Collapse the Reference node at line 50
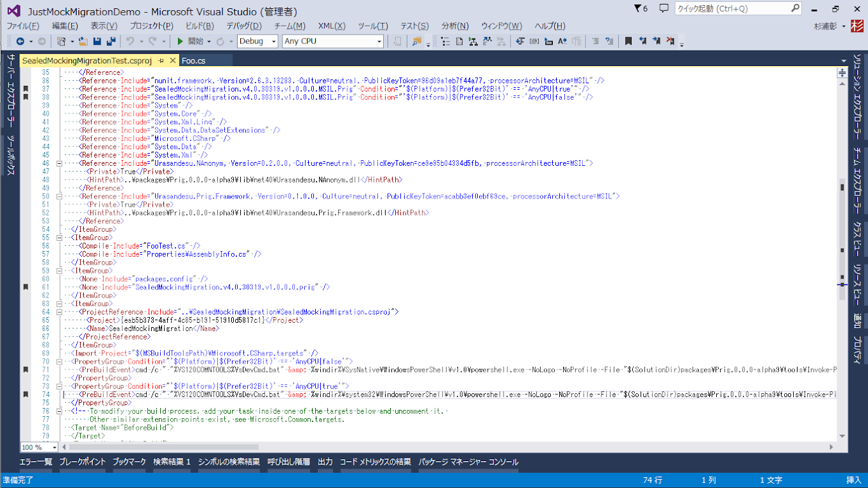Viewport: 868px width, 488px height. pyautogui.click(x=60, y=196)
